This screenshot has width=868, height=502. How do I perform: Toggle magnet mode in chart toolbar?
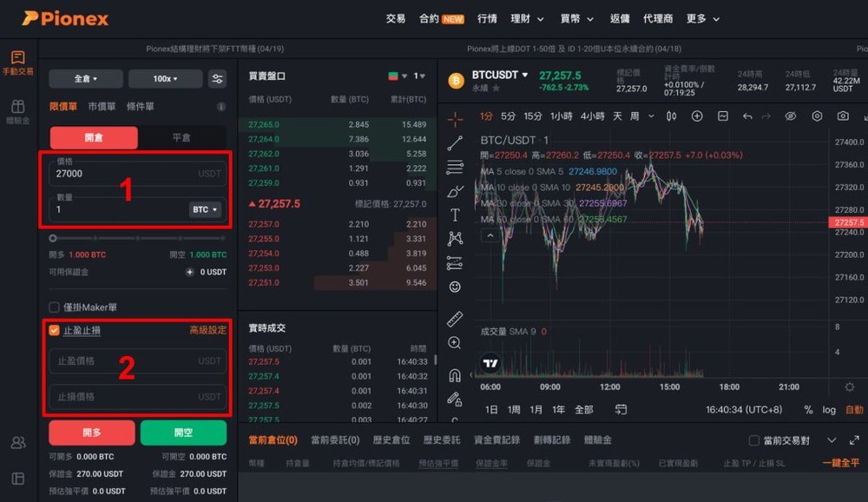click(x=455, y=376)
